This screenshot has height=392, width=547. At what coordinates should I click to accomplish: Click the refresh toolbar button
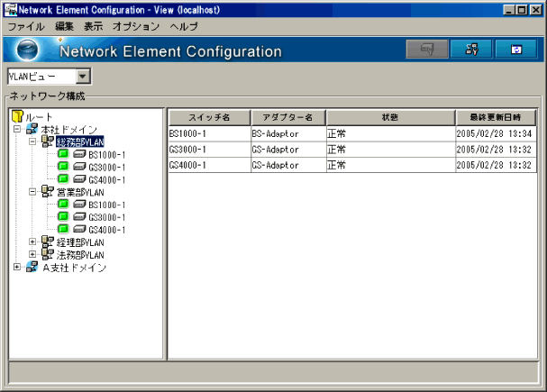point(516,50)
